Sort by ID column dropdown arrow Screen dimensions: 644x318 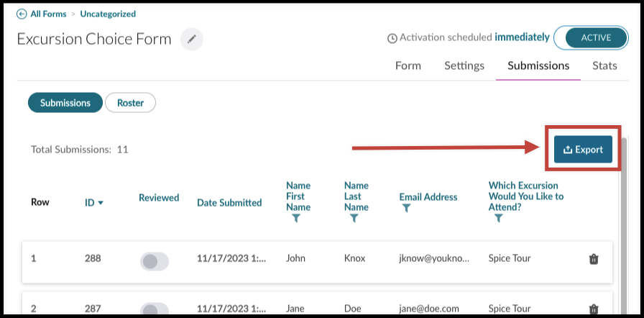[x=101, y=203]
